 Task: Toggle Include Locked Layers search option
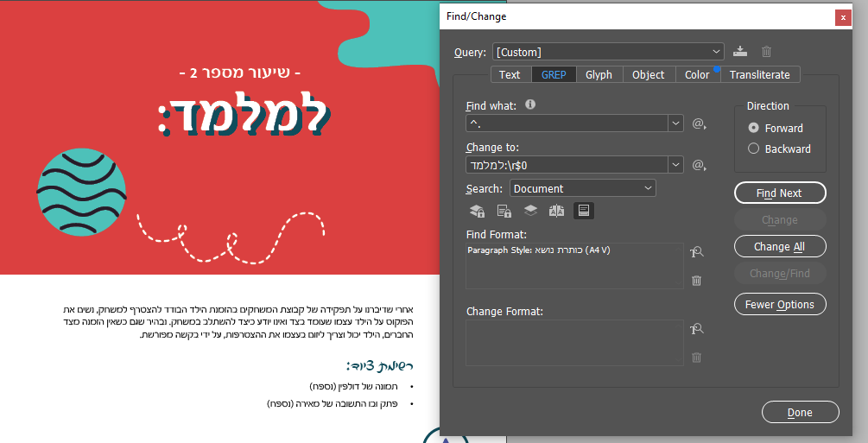[x=477, y=211]
